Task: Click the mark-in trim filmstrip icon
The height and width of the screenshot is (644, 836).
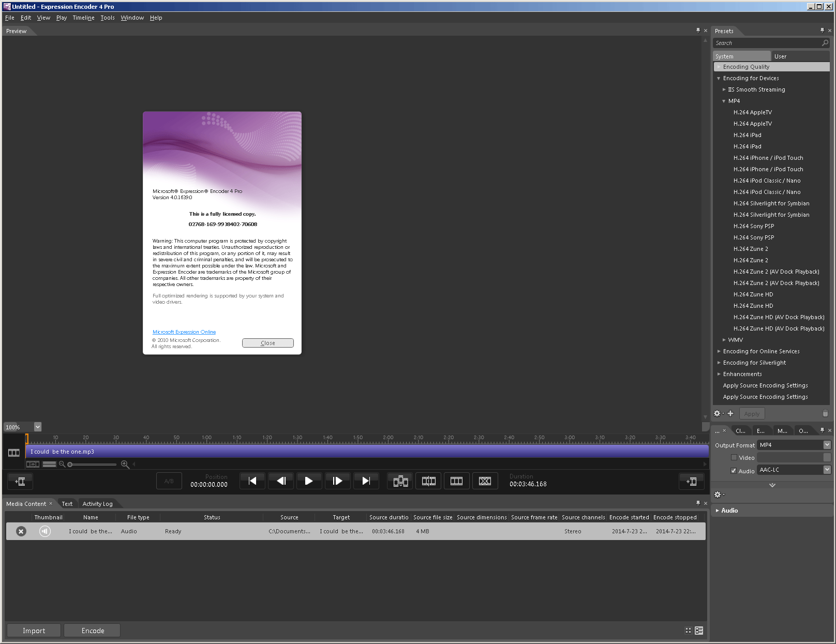Action: click(428, 481)
